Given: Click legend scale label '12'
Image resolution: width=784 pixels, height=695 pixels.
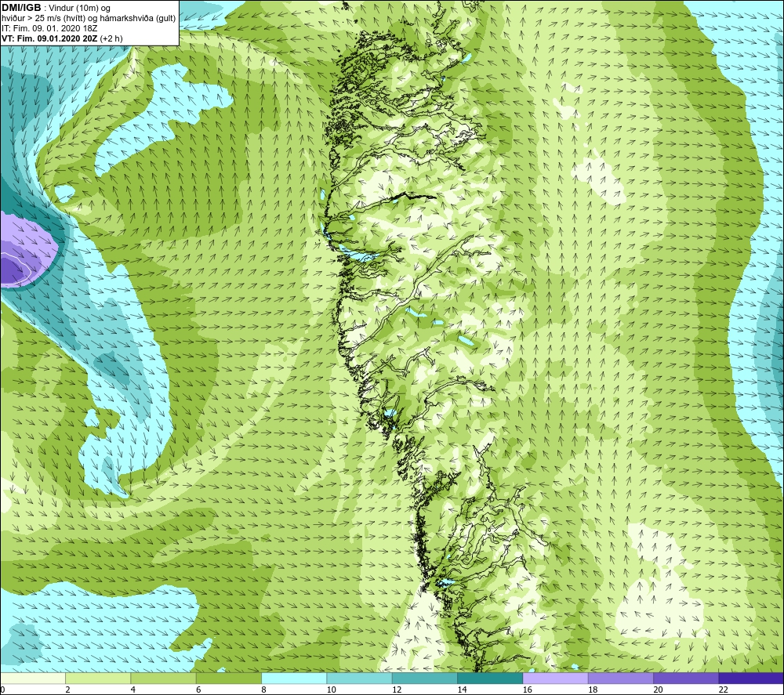Looking at the screenshot, I should pyautogui.click(x=397, y=690).
